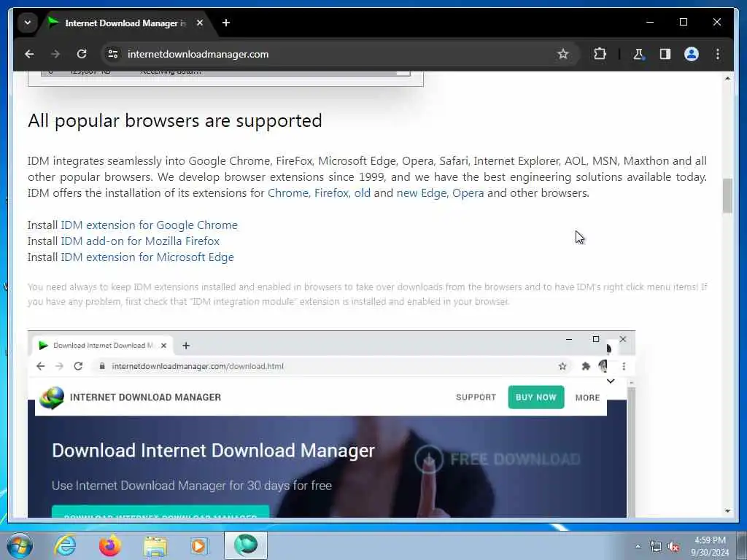The height and width of the screenshot is (560, 747).
Task: Click the nested screenshot's back arrow
Action: (x=41, y=366)
